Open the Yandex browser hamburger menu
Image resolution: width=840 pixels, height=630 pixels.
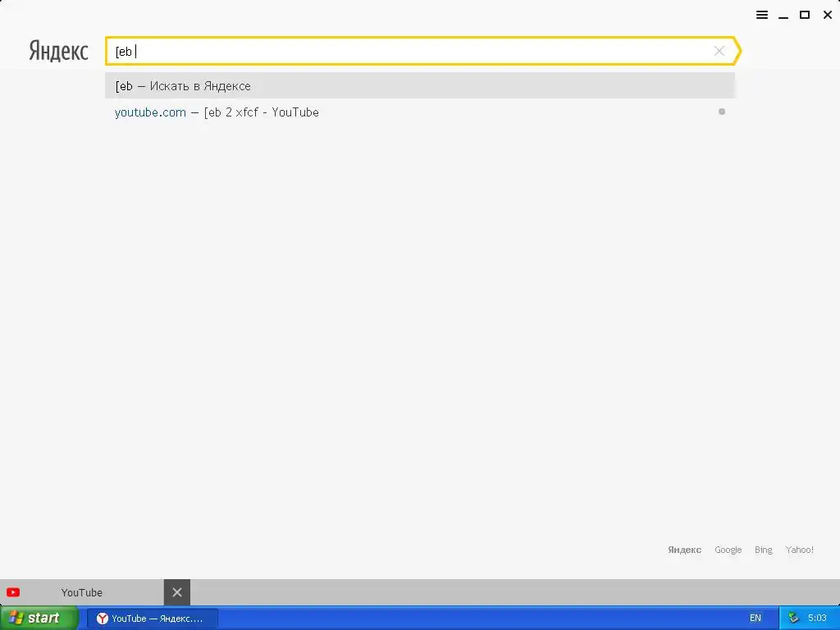tap(762, 15)
